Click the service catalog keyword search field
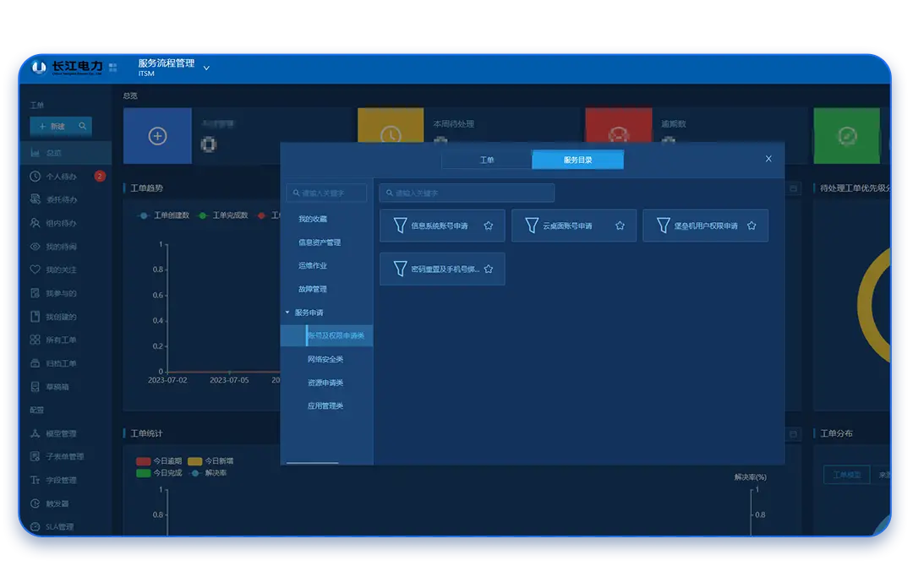913x588 pixels. (x=467, y=193)
